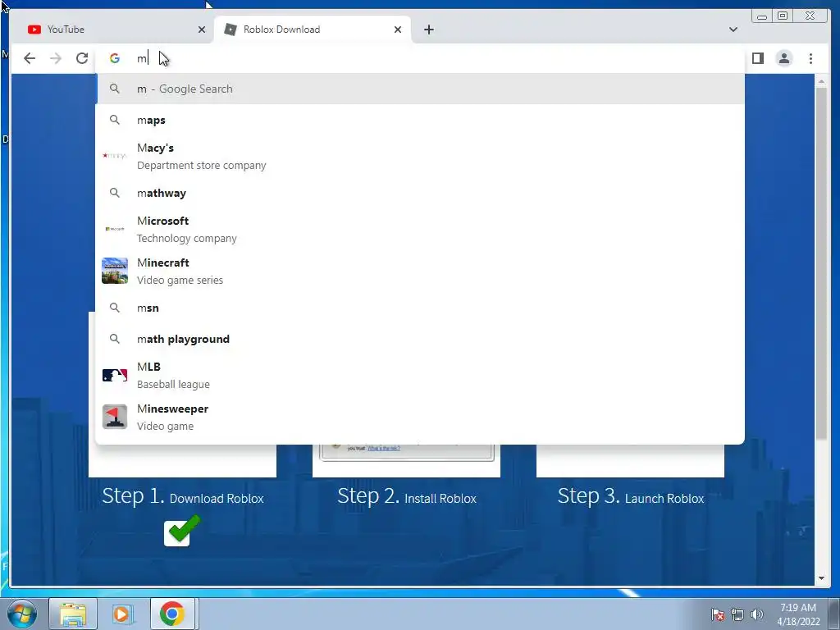Viewport: 840px width, 630px height.
Task: Open Windows Explorer from the taskbar
Action: click(73, 614)
